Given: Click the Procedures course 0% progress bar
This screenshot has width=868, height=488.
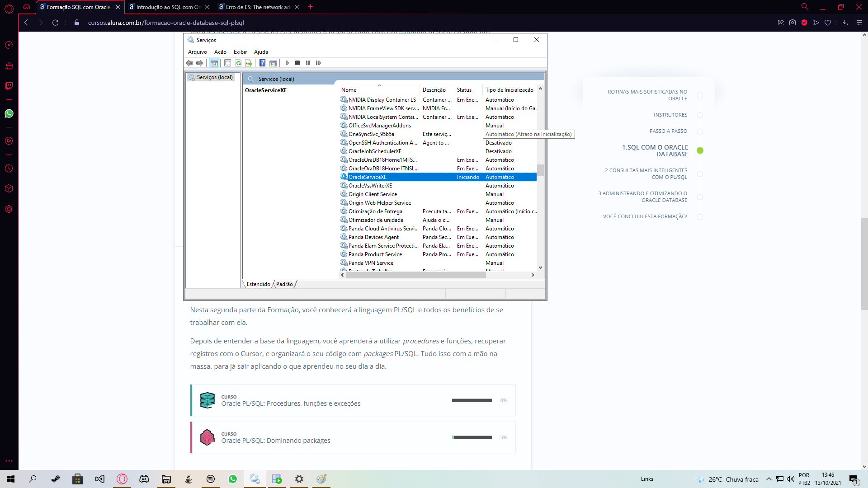Looking at the screenshot, I should pos(472,400).
